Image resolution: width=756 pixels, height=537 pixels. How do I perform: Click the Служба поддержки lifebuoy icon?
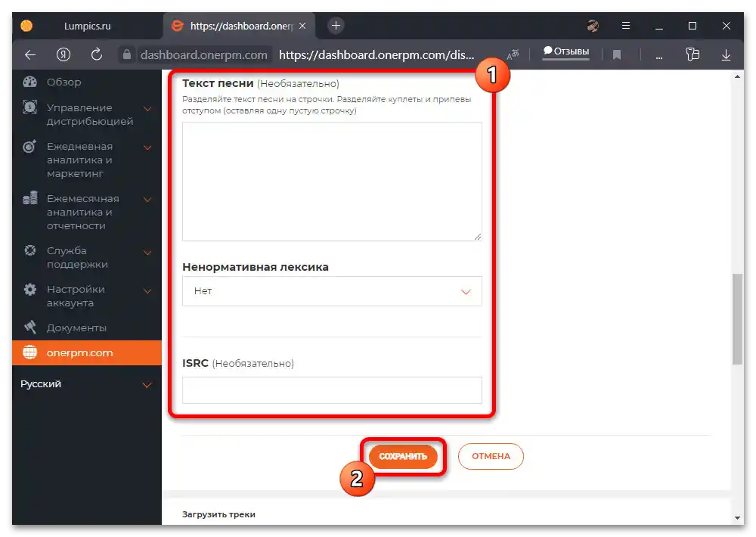pos(30,250)
